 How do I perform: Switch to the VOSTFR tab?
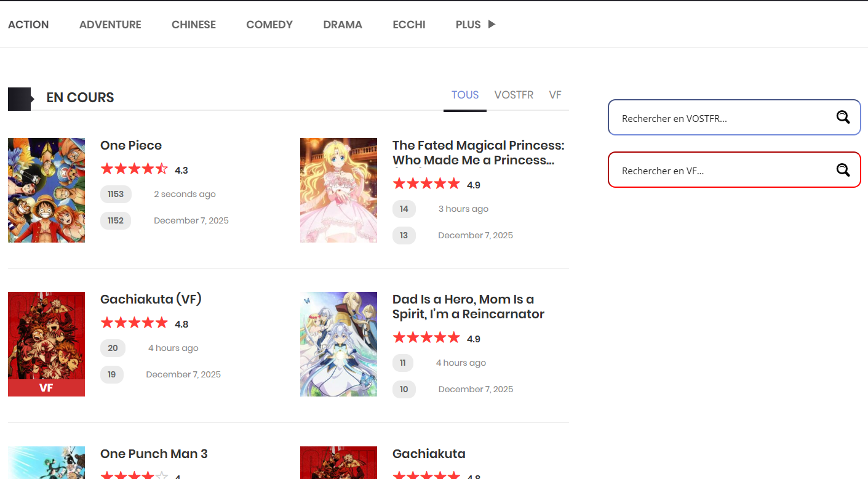[x=514, y=95]
